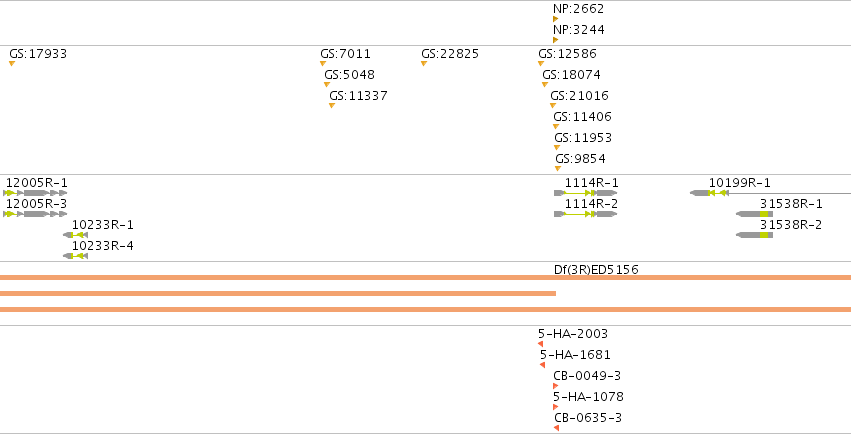Open the GS:11406 insertion label
The width and height of the screenshot is (851, 434).
click(582, 117)
